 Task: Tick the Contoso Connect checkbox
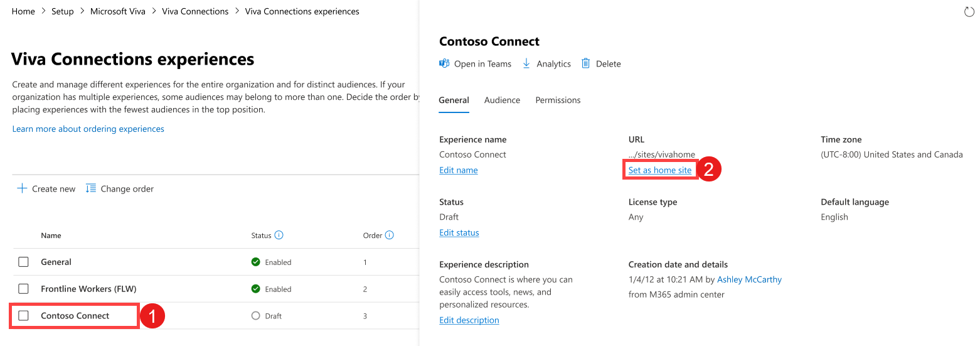coord(23,316)
